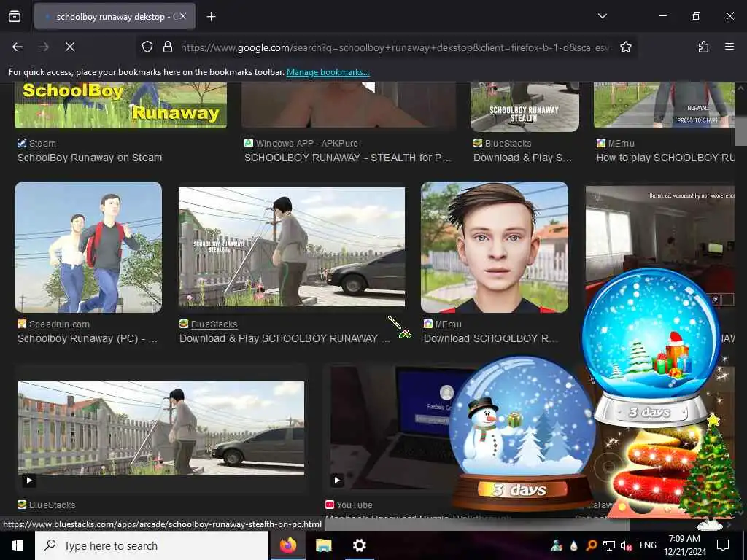
Task: Stop loading the page
Action: (70, 47)
